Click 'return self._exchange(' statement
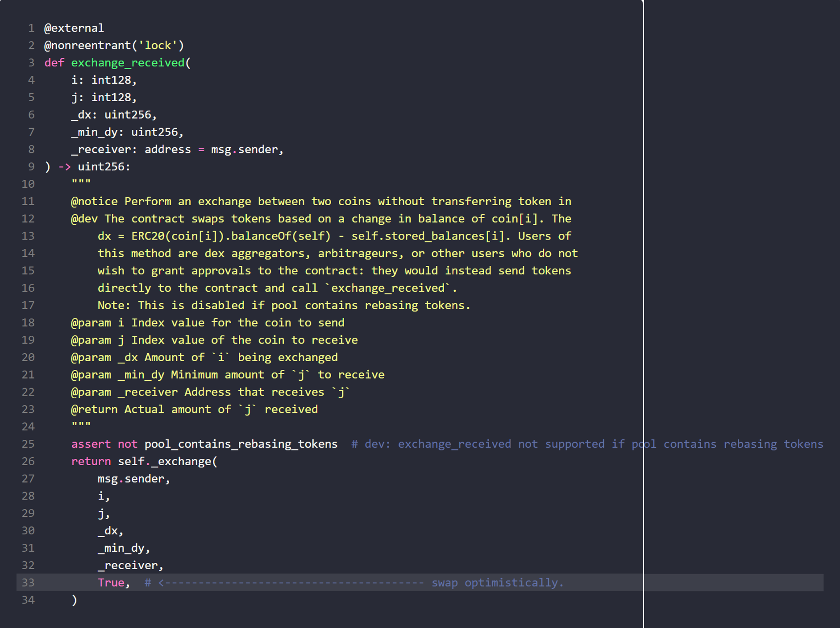Screen dimensions: 840x628 (145, 462)
